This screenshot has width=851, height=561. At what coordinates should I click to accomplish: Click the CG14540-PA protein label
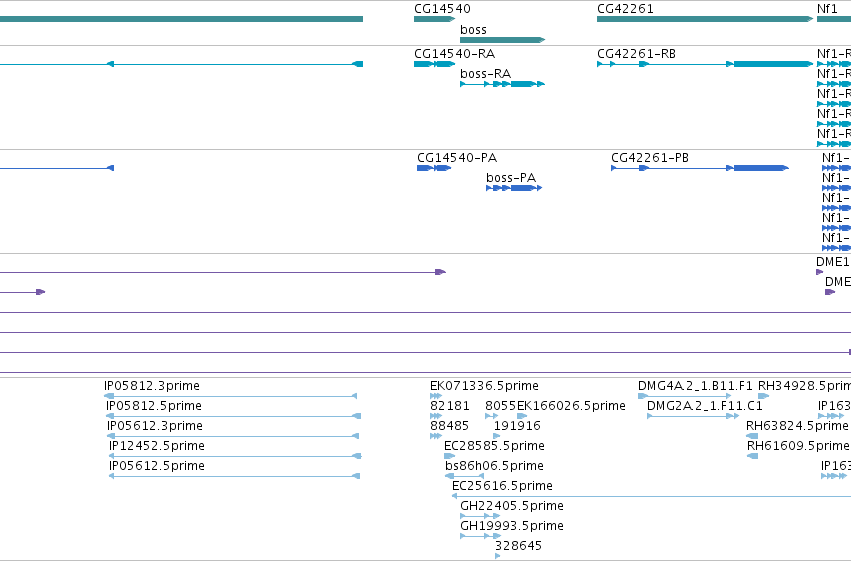pos(457,158)
